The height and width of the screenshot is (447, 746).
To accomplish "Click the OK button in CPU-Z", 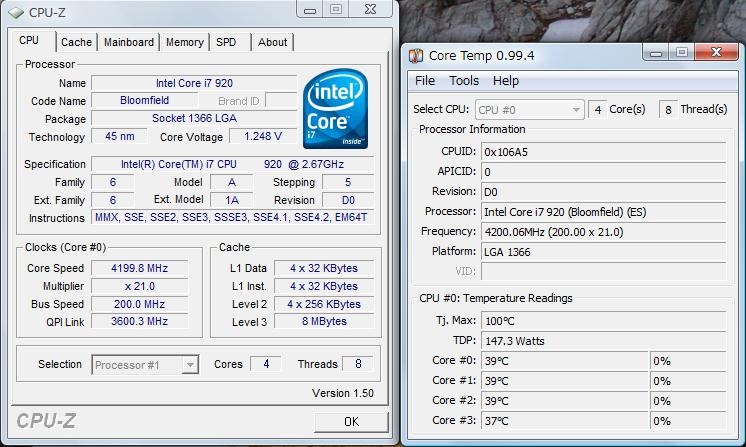I will (x=351, y=421).
